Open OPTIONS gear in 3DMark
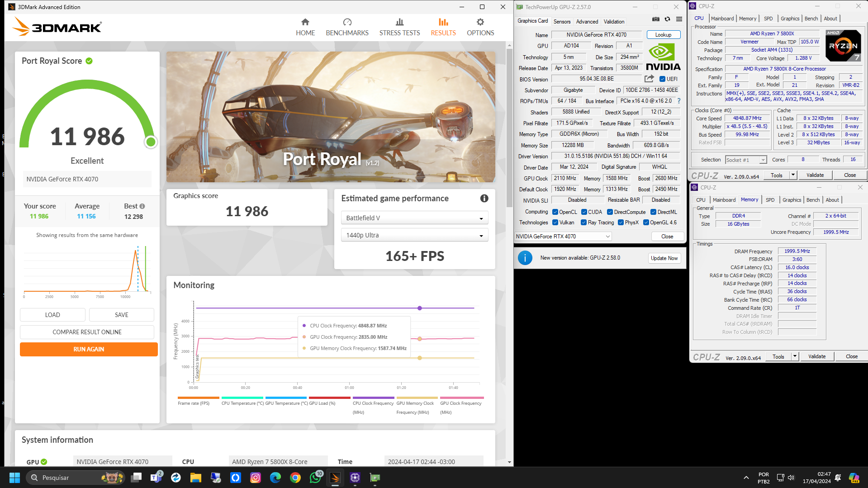868x488 pixels. [x=480, y=27]
